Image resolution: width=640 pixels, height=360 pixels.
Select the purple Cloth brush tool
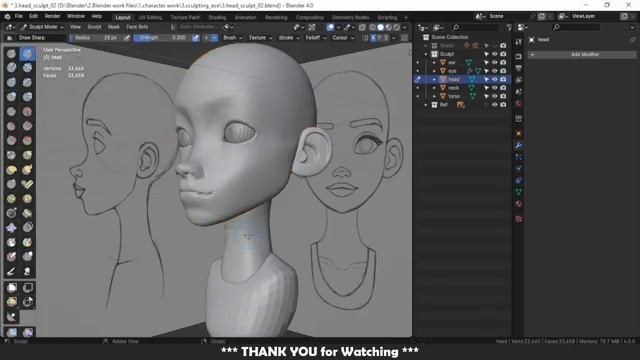[x=11, y=227]
